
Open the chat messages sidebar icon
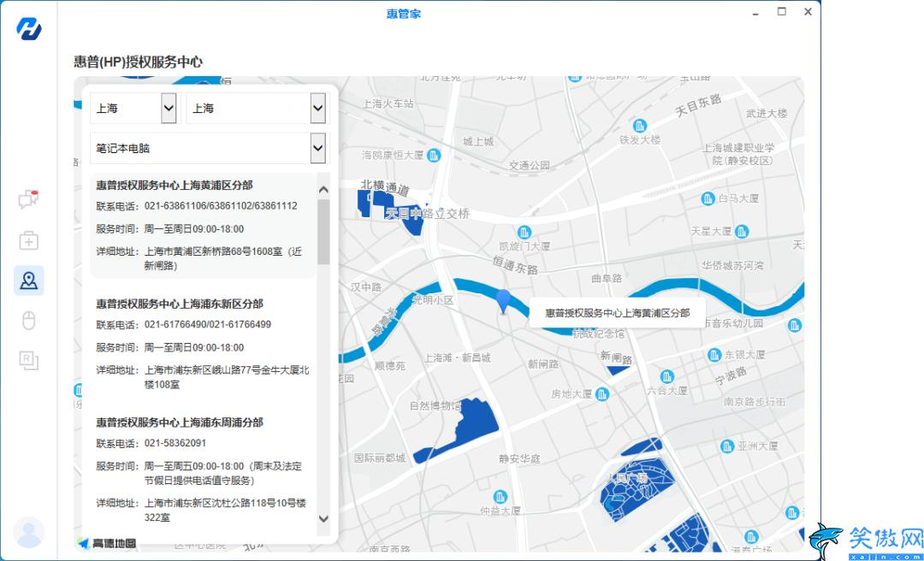coord(28,200)
